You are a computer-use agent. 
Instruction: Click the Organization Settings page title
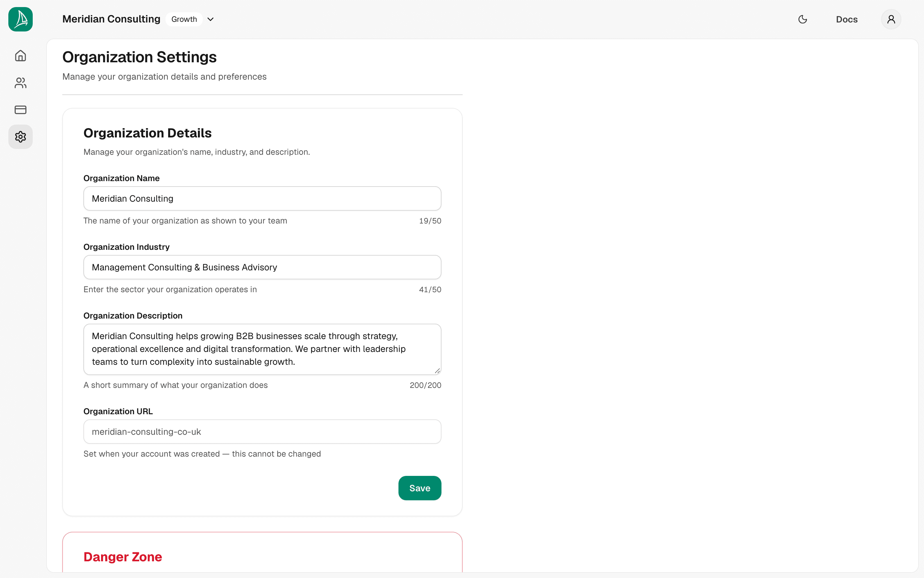(x=139, y=57)
